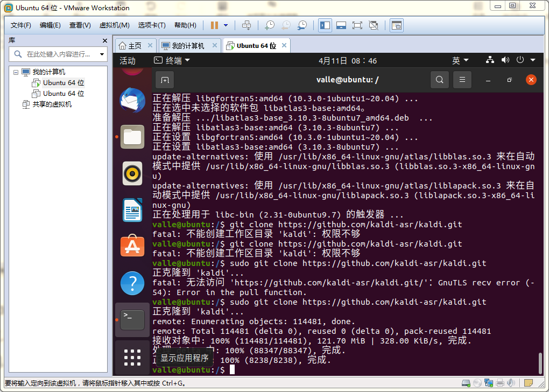
Task: Open a new terminal tab button
Action: pos(165,80)
